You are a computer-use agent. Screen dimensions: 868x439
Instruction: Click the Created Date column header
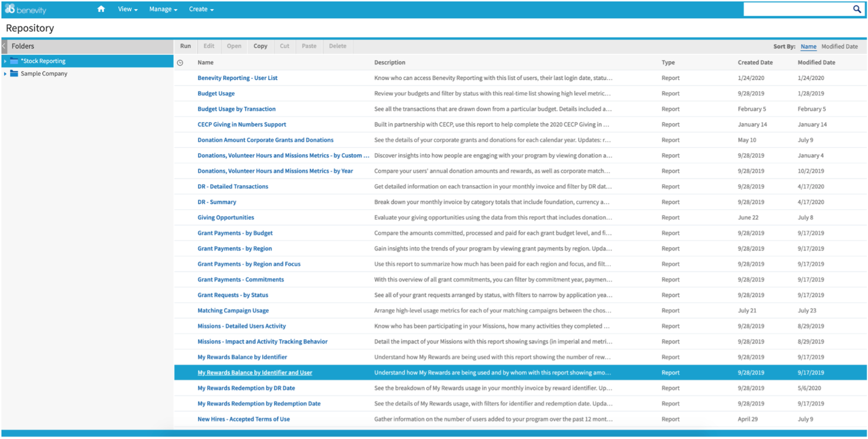755,63
